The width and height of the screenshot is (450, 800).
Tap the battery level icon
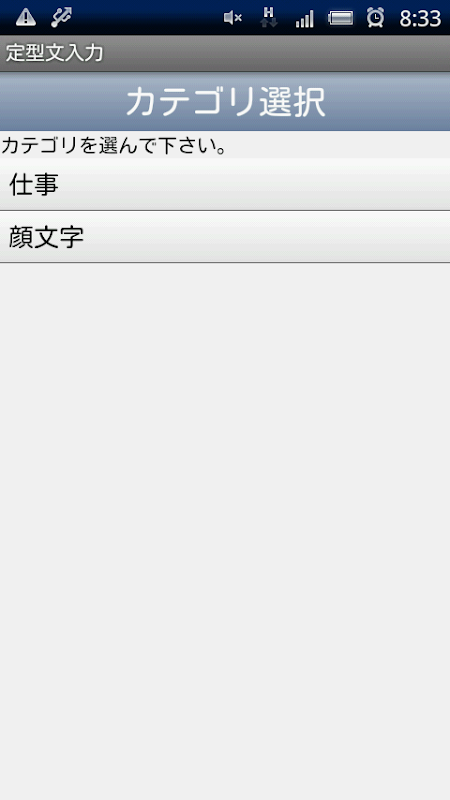pos(340,19)
